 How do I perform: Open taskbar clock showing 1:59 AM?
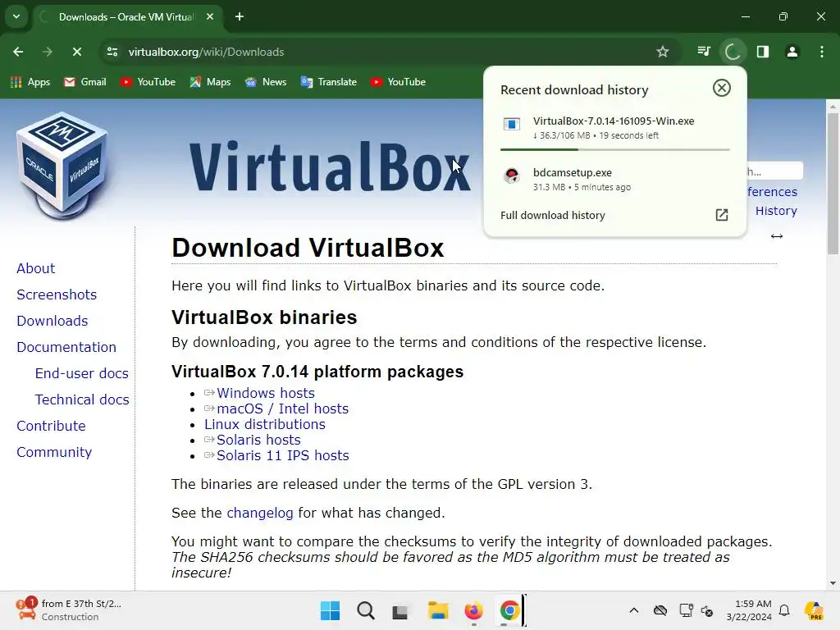coord(749,610)
